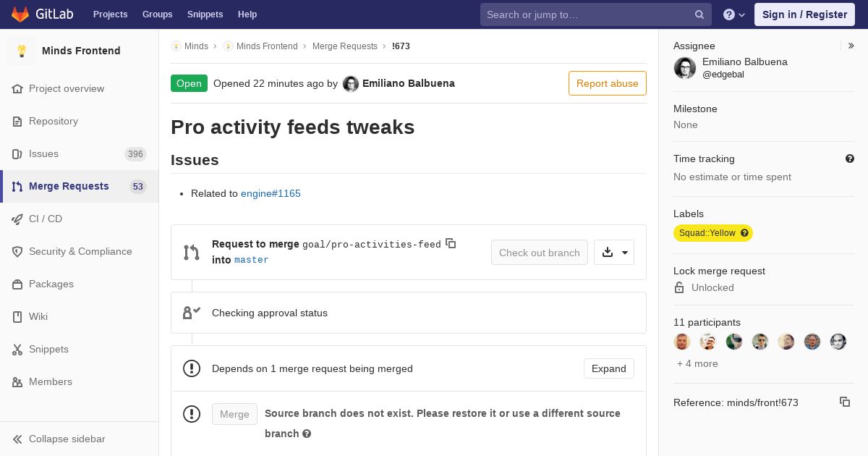868x456 pixels.
Task: Open the Help dropdown in the top bar
Action: click(734, 14)
